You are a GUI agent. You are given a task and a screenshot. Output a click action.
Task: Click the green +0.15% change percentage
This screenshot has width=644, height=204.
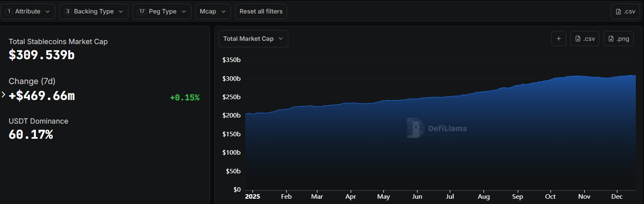point(185,98)
